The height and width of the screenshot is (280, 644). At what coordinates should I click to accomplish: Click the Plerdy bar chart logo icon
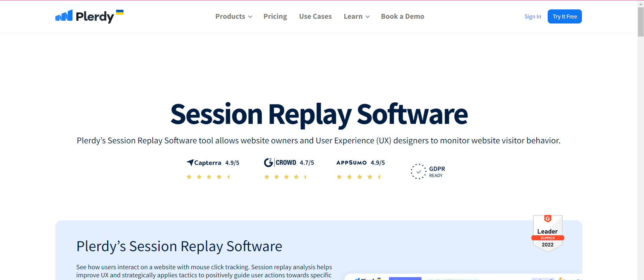tap(64, 16)
